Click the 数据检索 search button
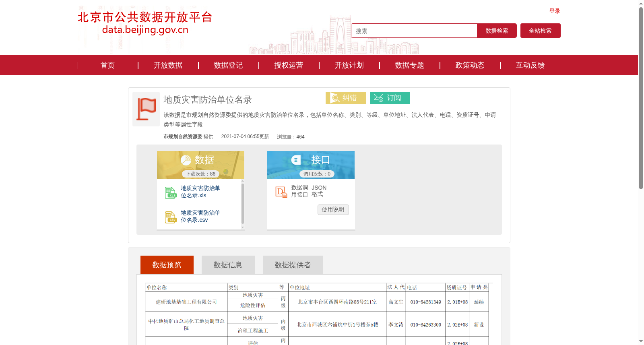 tap(497, 31)
